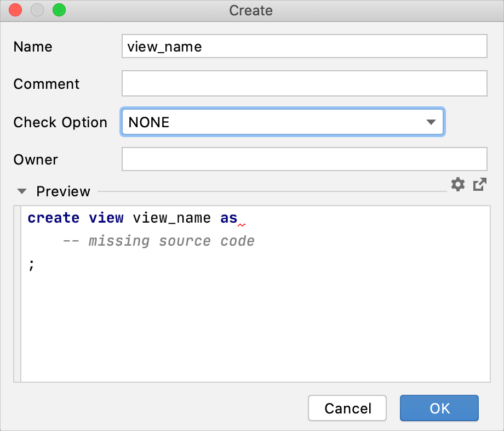The image size is (504, 431).
Task: Click the "as" keyword with error squiggle
Action: point(229,218)
